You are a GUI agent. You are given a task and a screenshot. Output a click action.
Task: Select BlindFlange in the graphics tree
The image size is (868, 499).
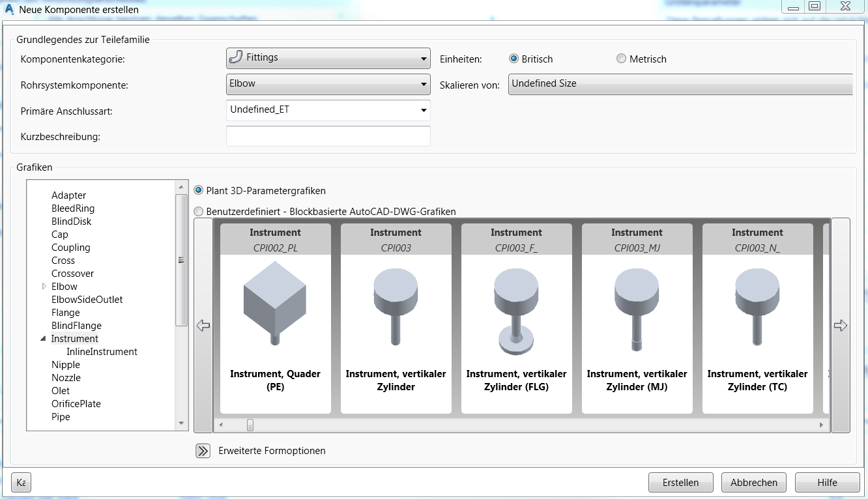tap(76, 326)
